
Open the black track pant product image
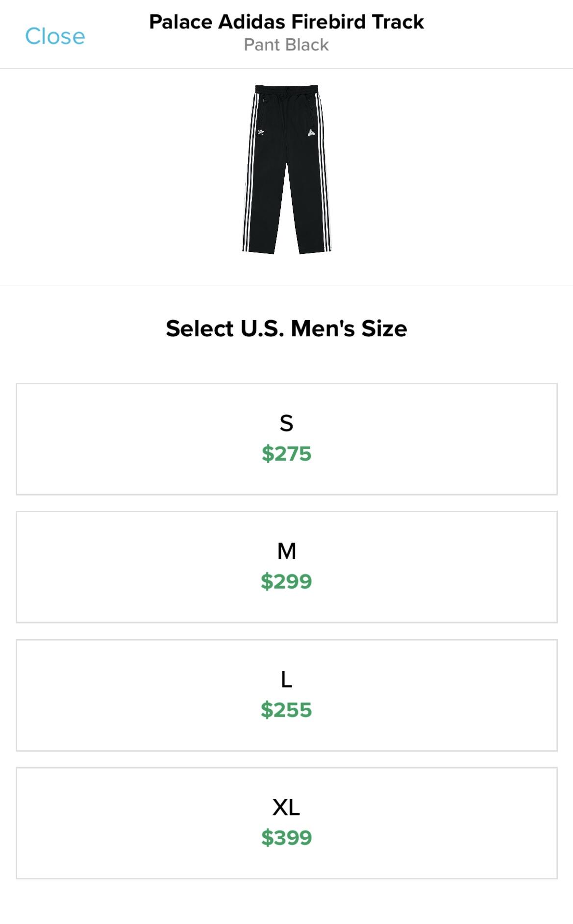point(286,169)
